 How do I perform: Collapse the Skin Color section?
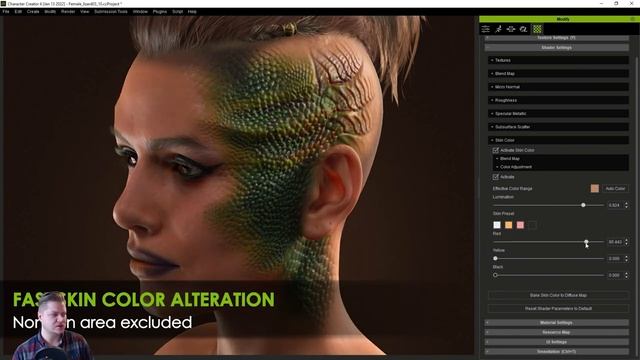pyautogui.click(x=558, y=140)
